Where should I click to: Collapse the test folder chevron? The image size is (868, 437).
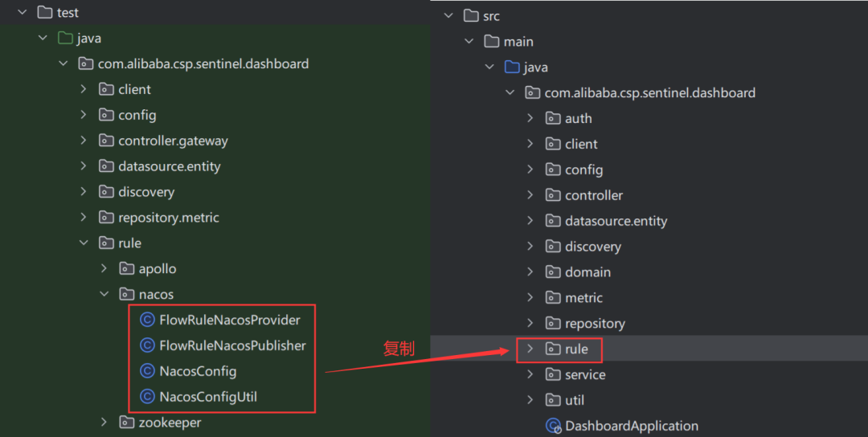point(23,12)
